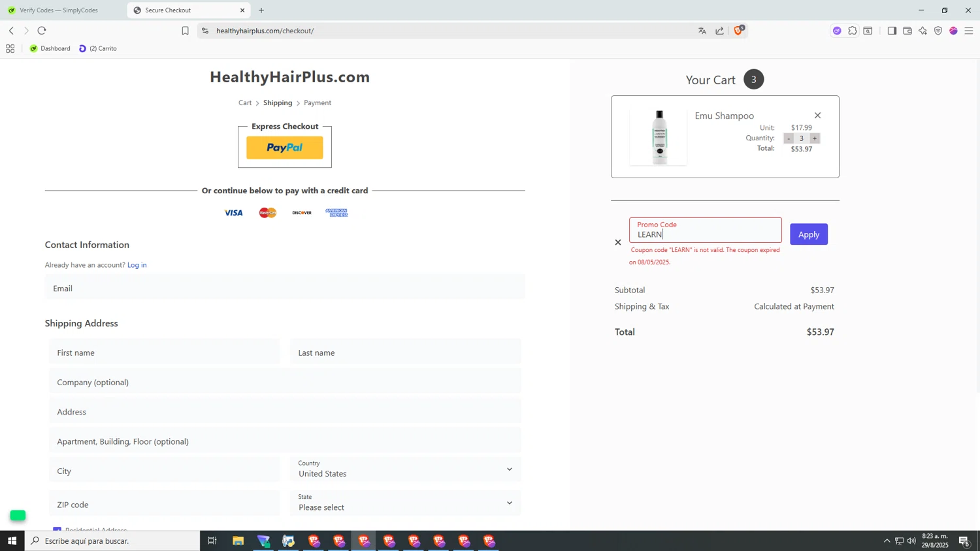Click the volume icon in system tray
980x551 pixels.
(x=911, y=541)
